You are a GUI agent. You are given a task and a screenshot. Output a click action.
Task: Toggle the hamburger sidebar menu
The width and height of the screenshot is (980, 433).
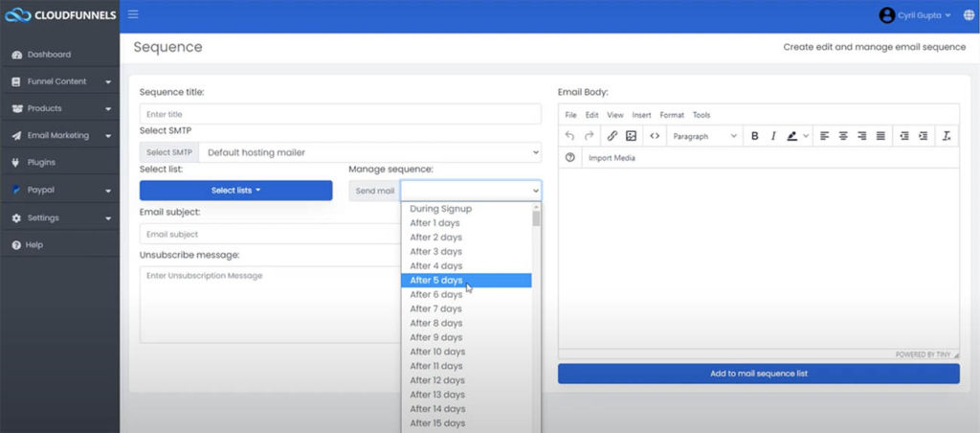point(133,14)
